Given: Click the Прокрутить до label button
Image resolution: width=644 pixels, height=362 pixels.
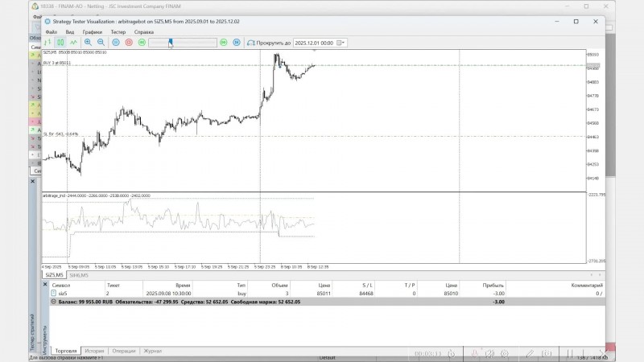Looking at the screenshot, I should (273, 43).
